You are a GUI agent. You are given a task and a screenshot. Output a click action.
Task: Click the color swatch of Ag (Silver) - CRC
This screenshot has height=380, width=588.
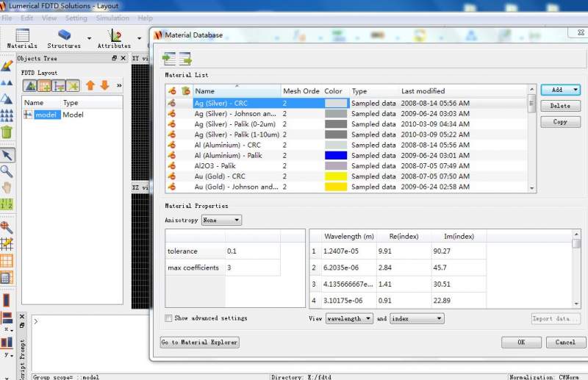click(336, 103)
